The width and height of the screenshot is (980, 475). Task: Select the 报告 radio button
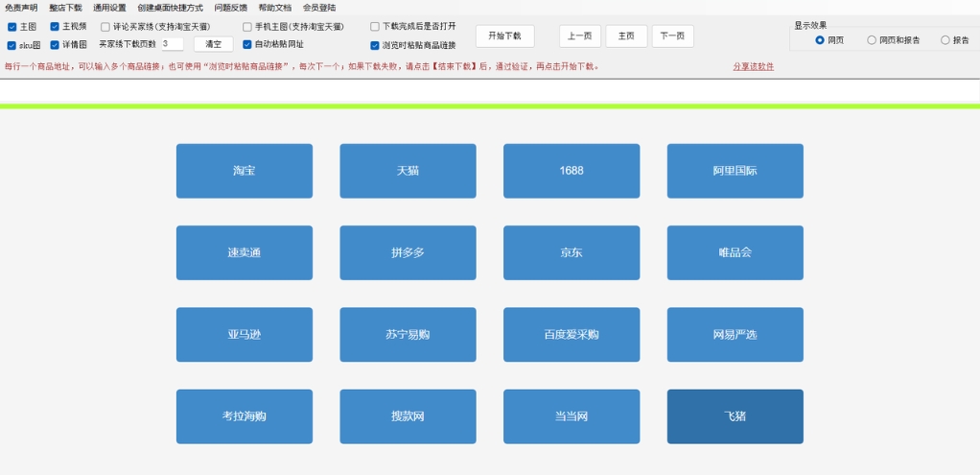945,40
